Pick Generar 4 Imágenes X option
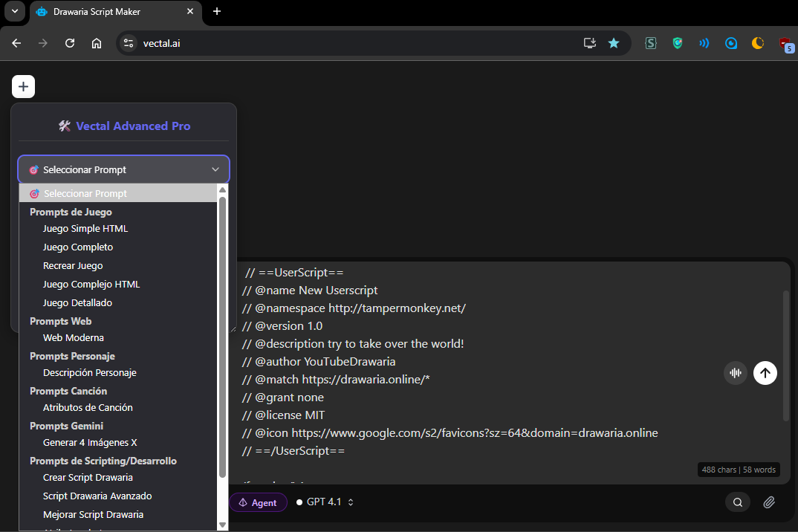This screenshot has width=798, height=532. coord(90,443)
